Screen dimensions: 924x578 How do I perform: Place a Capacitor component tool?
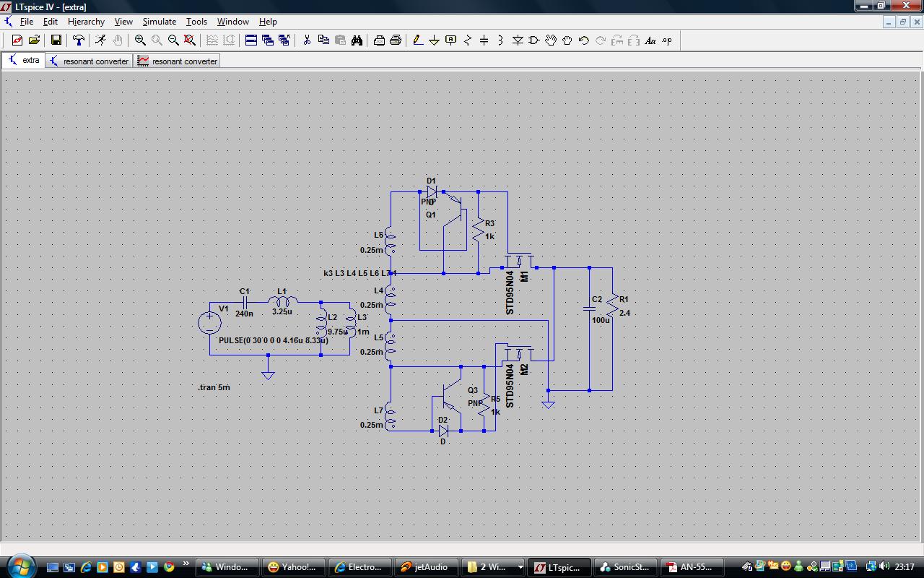pos(484,40)
